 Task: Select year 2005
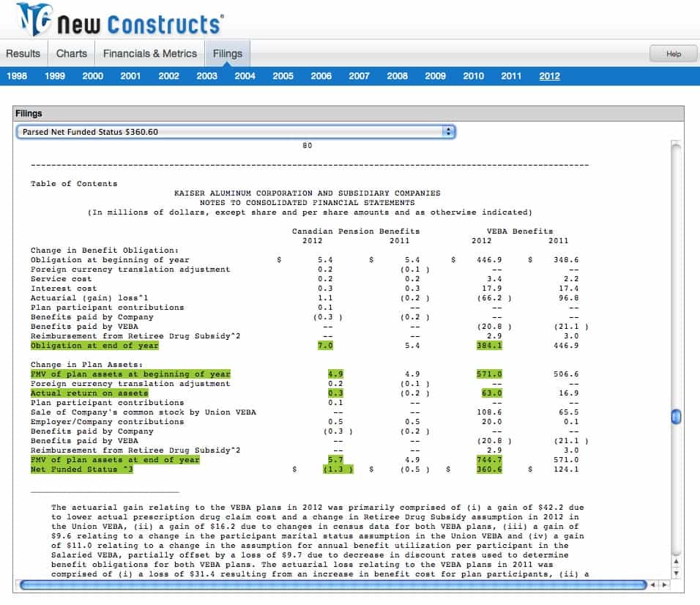click(x=283, y=76)
